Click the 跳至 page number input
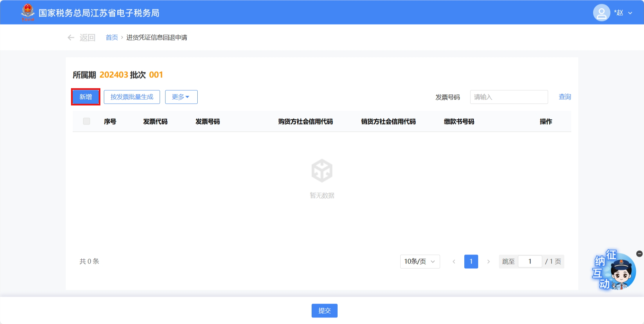This screenshot has height=324, width=644. pos(530,261)
